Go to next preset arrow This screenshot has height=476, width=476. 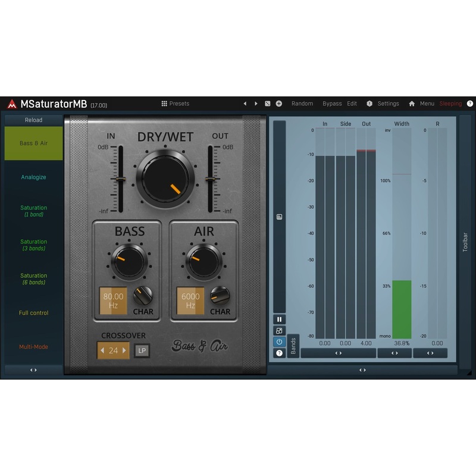tap(256, 104)
